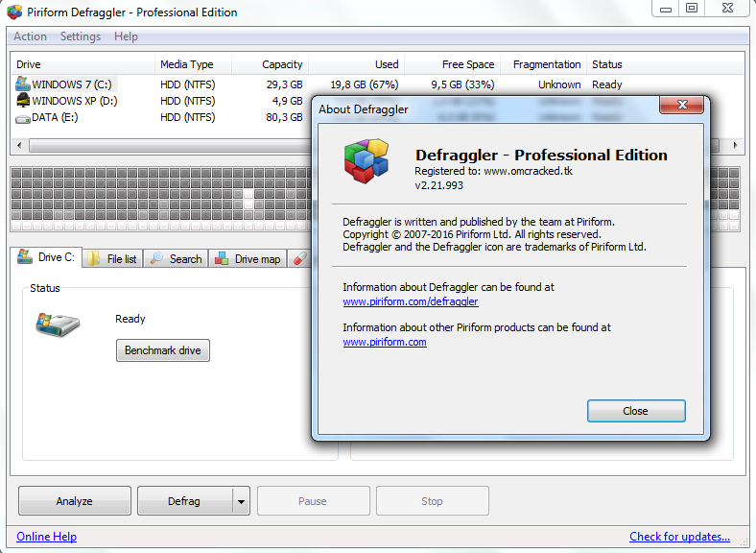Click the Drive C: tab icon
Viewport: 756px width, 553px height.
coord(25,256)
